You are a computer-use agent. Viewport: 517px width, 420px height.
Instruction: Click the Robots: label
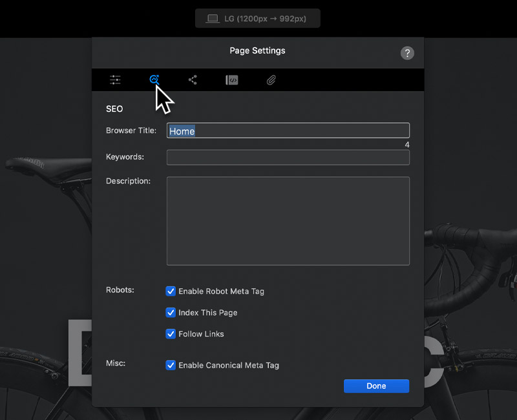(120, 289)
